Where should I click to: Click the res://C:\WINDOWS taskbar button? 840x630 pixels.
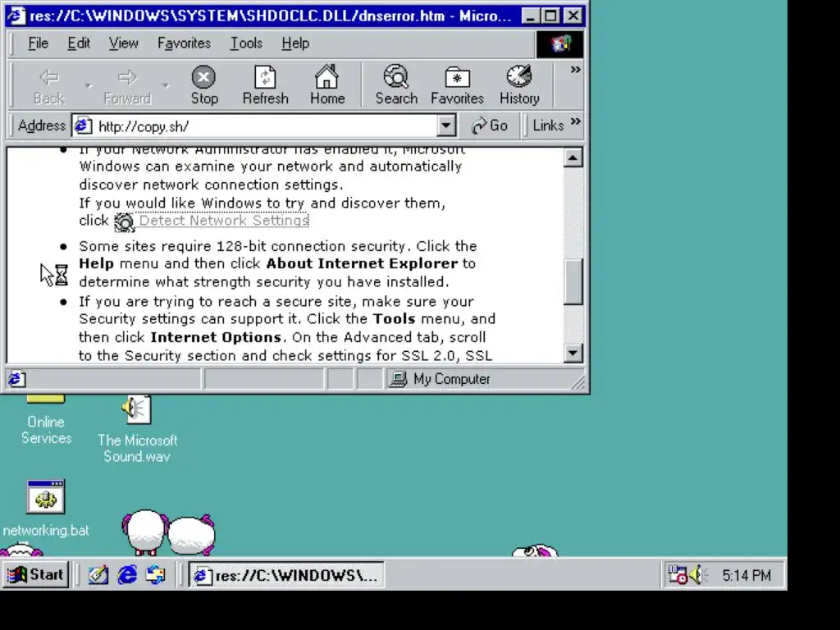(286, 575)
